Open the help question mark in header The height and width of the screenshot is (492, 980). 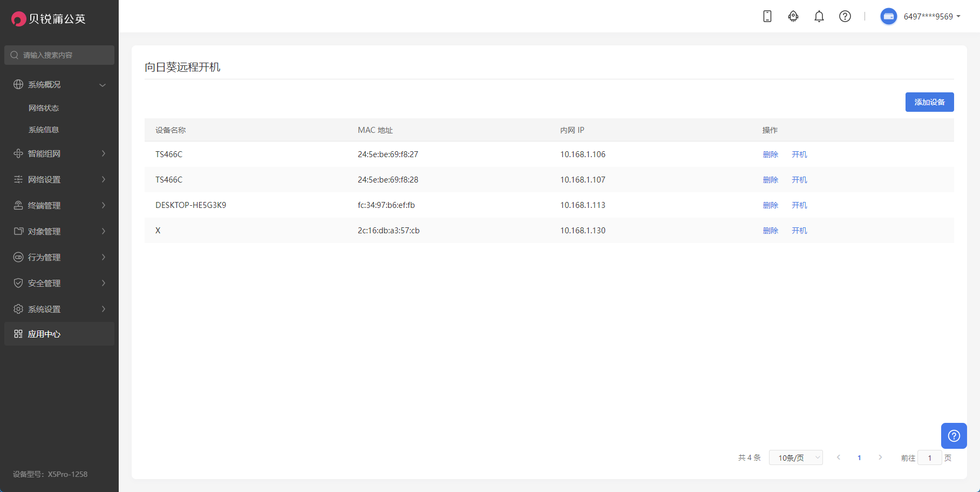tap(845, 16)
